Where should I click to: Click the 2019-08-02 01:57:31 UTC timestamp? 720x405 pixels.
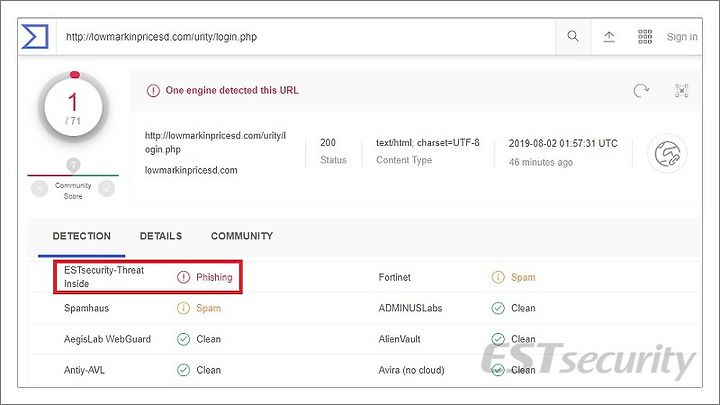pos(563,143)
